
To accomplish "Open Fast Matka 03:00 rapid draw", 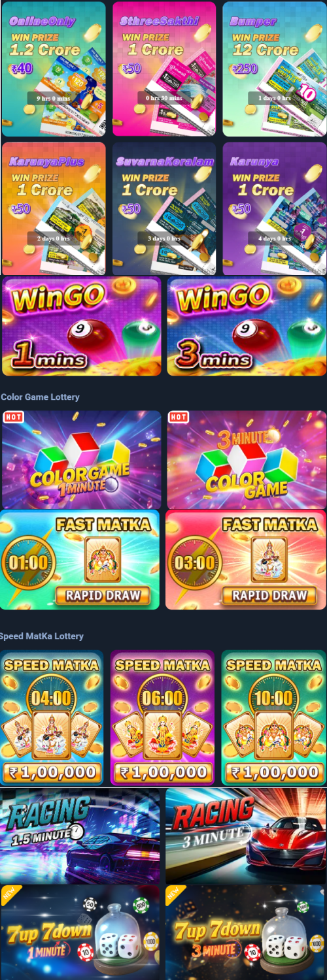I will click(246, 560).
